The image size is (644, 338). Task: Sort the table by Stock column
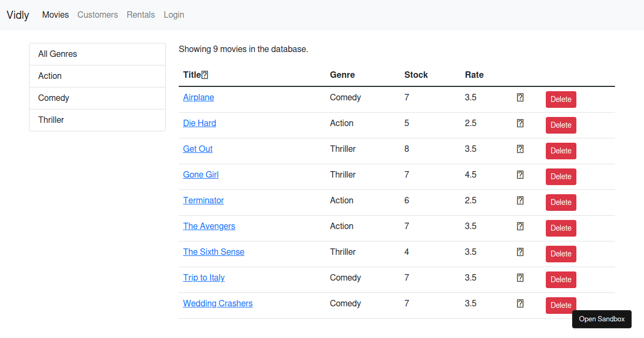(416, 75)
